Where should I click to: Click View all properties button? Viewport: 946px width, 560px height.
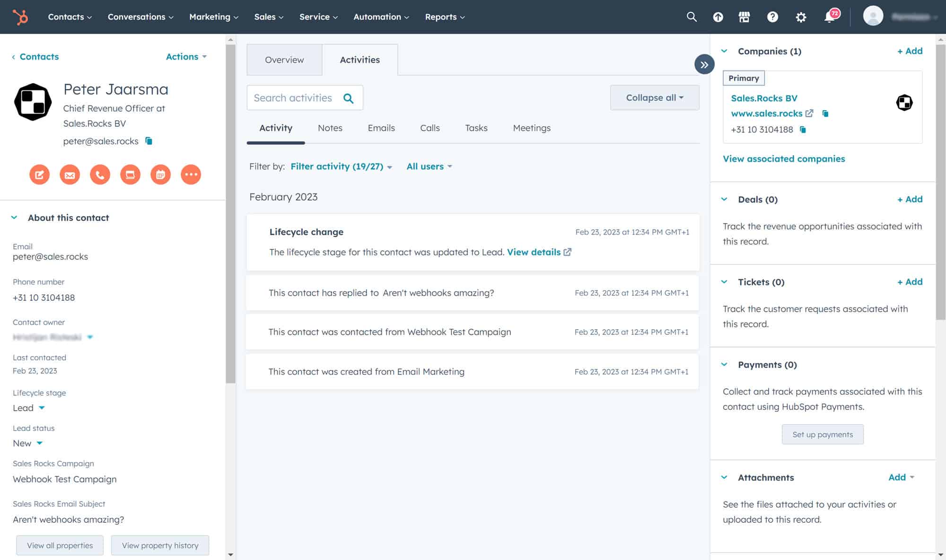coord(60,545)
